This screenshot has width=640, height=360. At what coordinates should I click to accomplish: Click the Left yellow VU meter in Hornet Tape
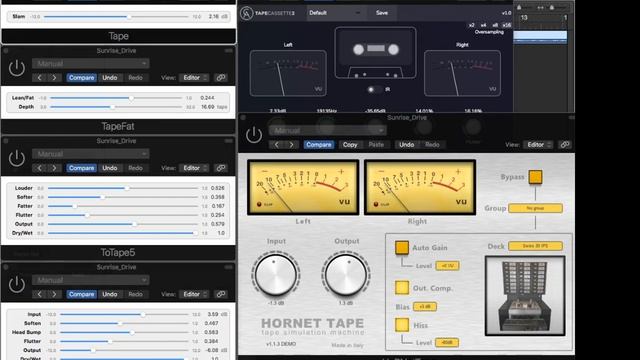303,187
